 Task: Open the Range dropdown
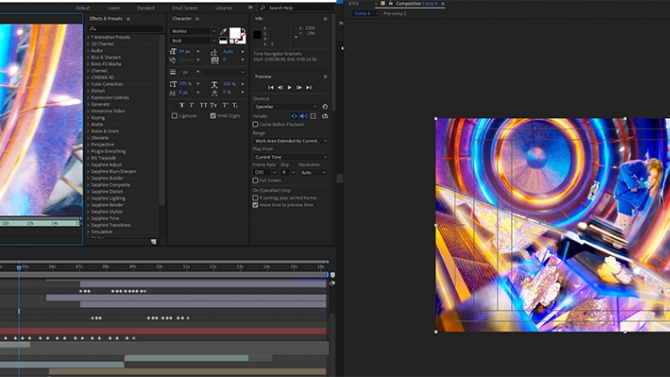coord(291,141)
